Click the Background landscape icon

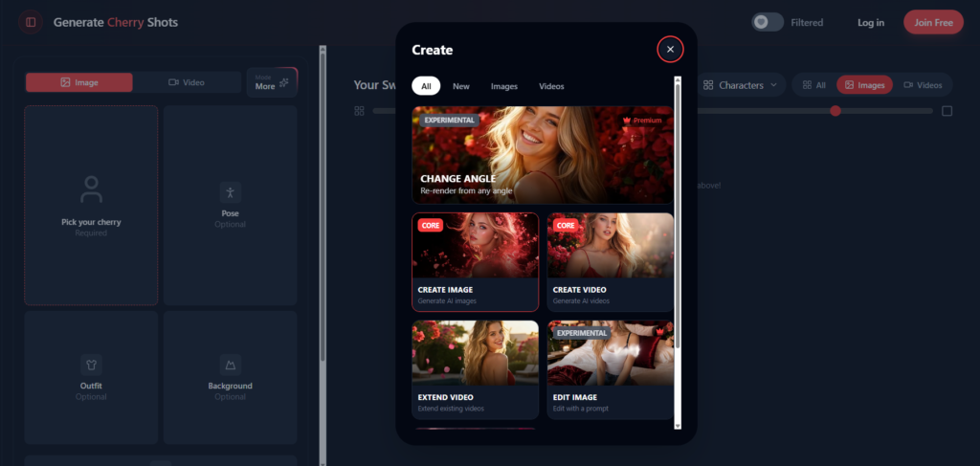[x=230, y=365]
